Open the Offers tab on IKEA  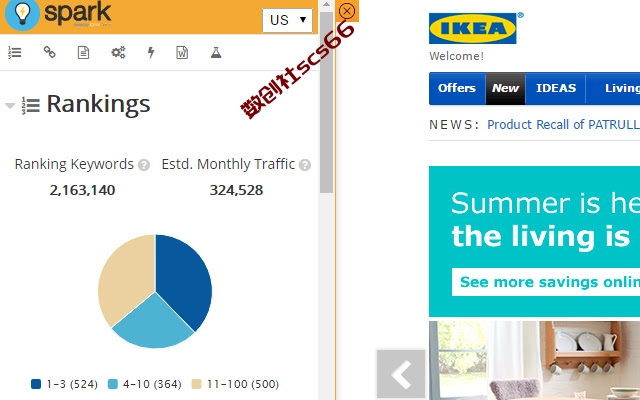[x=457, y=88]
